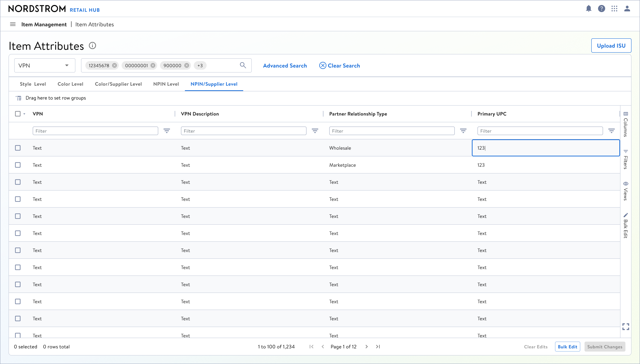640x364 pixels.
Task: Switch to the NPIN Level tab
Action: pos(166,84)
